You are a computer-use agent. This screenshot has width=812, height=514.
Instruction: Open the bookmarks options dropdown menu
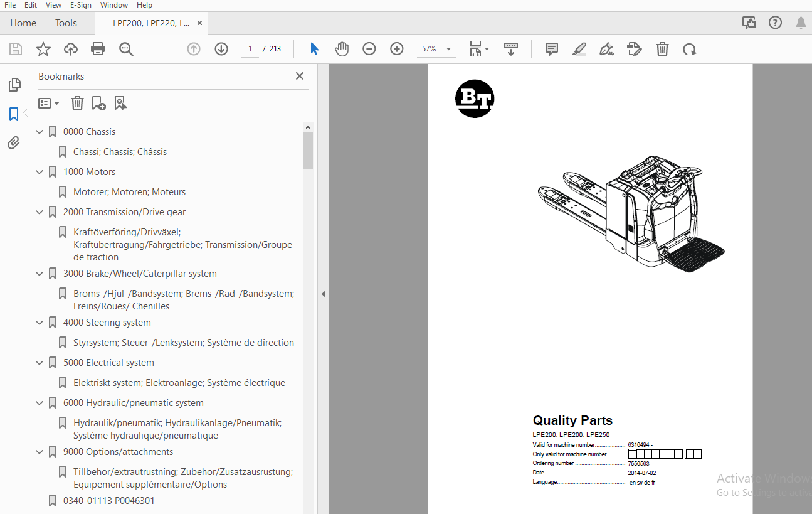click(48, 103)
